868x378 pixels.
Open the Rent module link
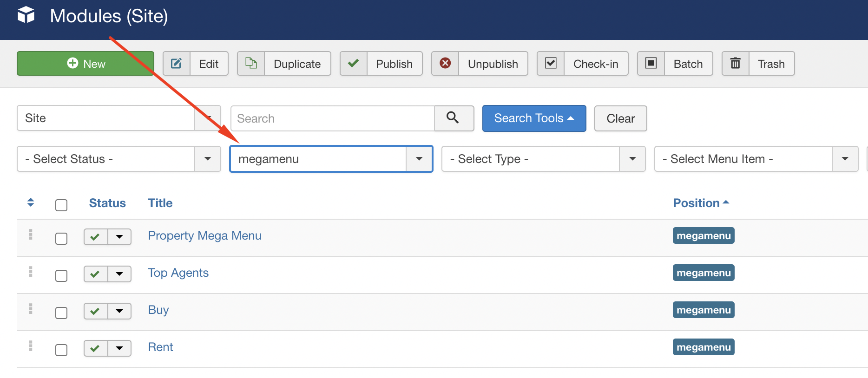coord(160,347)
